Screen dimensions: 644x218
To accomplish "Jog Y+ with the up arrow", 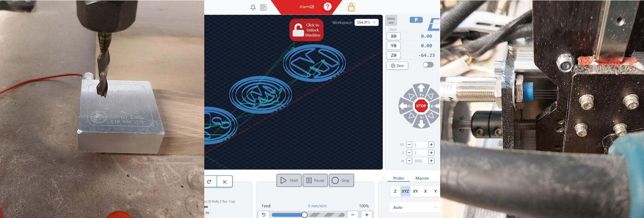I will coord(421,89).
